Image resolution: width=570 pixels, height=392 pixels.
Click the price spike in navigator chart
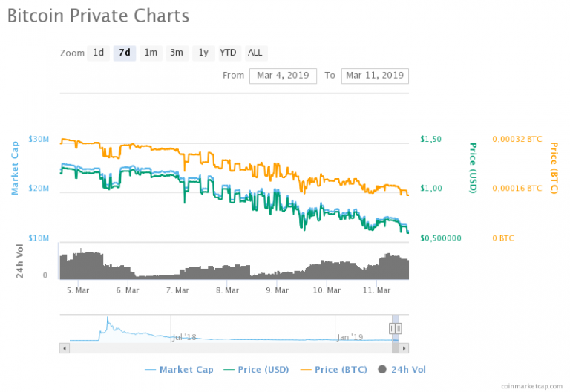point(108,321)
